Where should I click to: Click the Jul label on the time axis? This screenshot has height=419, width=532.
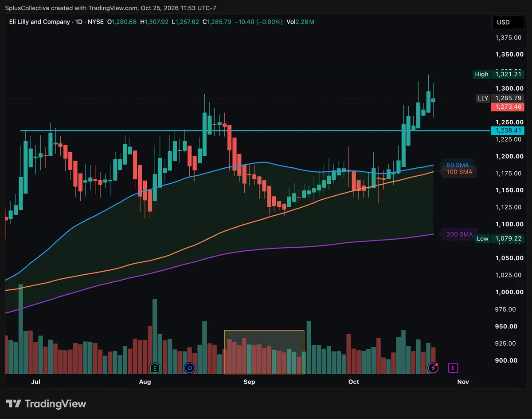tap(36, 382)
